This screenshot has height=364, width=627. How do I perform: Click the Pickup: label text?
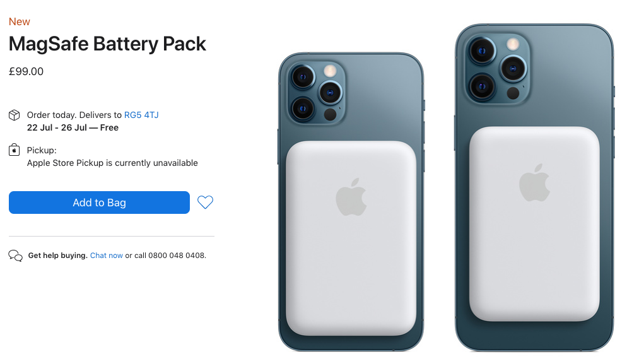pos(42,150)
